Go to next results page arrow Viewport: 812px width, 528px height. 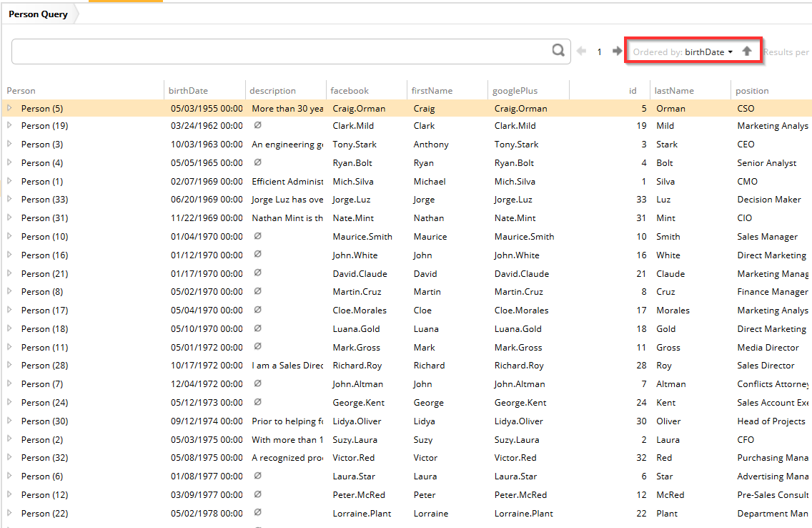coord(617,52)
